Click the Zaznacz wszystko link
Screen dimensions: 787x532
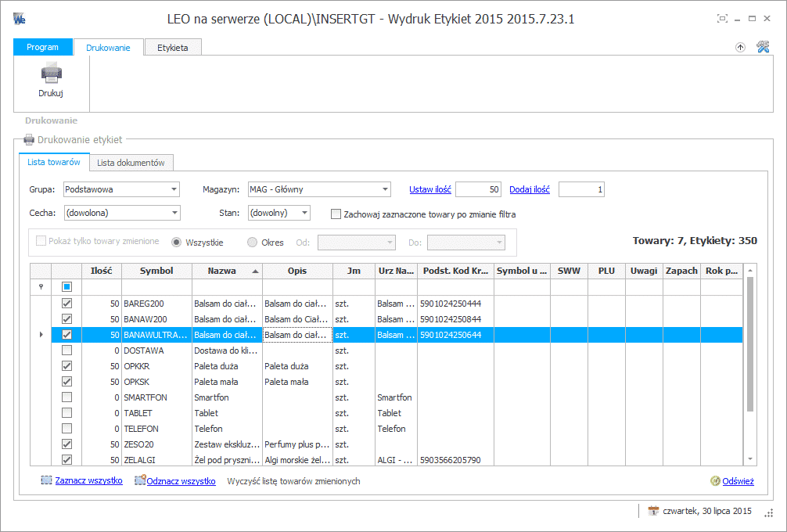[89, 480]
